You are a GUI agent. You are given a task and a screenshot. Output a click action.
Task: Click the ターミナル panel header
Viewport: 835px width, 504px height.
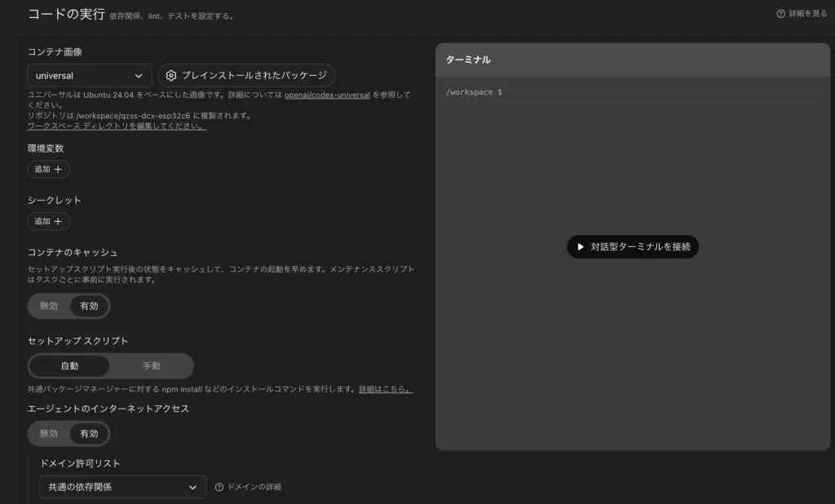tap(633, 60)
